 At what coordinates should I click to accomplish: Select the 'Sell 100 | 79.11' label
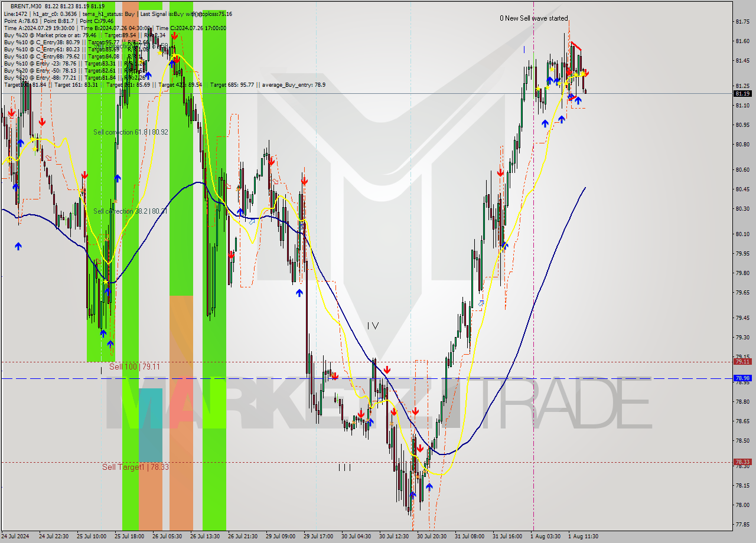click(134, 367)
